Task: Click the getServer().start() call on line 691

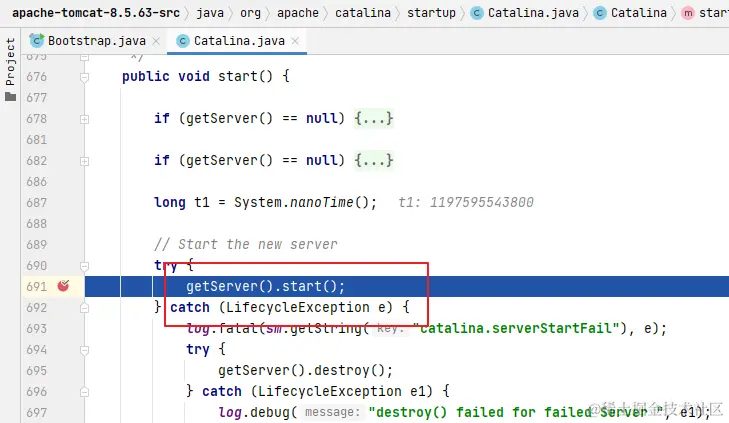Action: (265, 286)
